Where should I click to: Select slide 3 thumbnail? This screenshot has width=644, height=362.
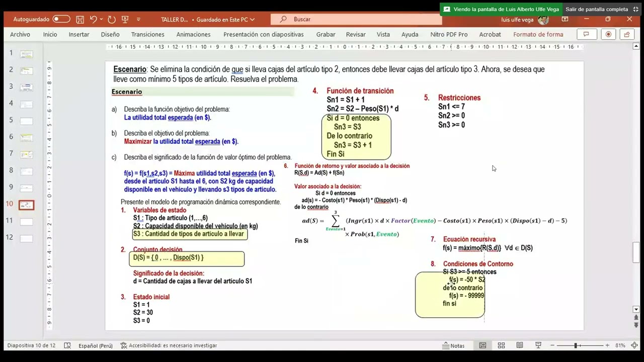pyautogui.click(x=26, y=87)
